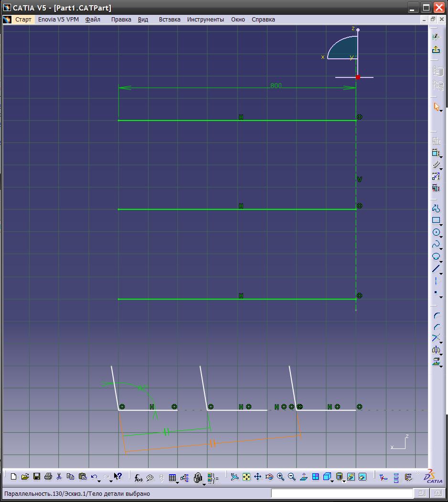
Task: Activate the Pan tool
Action: point(258,477)
